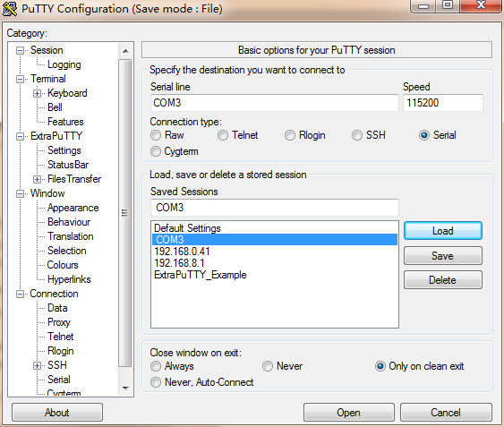Open the Selection category
Screen dimensions: 504x427
pyautogui.click(x=66, y=251)
